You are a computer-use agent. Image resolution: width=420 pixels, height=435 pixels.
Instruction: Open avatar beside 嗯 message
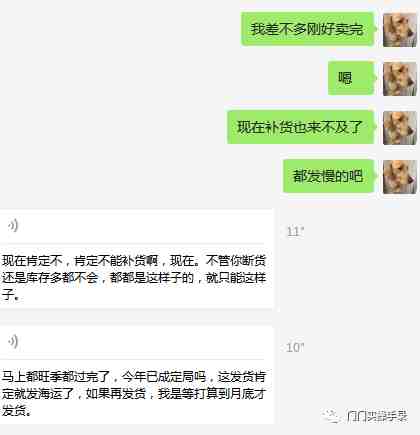(400, 79)
